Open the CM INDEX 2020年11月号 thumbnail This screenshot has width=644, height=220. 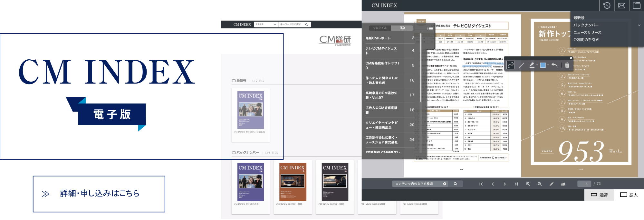pyautogui.click(x=293, y=182)
